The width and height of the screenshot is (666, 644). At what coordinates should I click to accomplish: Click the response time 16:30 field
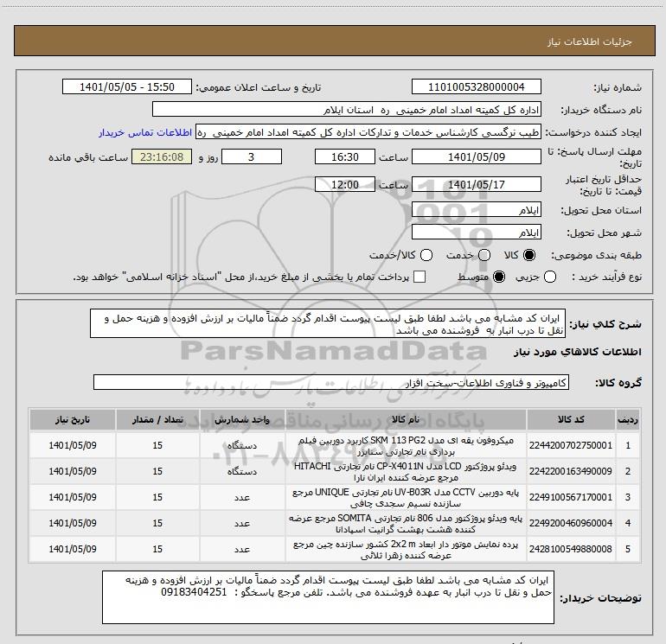345,156
